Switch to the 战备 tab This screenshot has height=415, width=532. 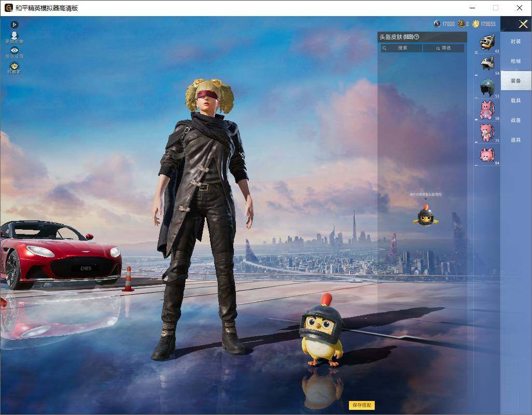[x=516, y=120]
